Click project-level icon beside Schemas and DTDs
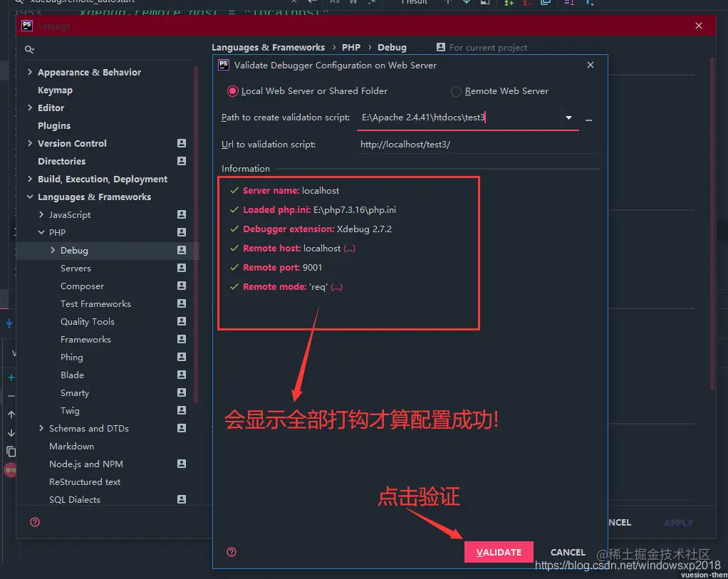Screen dimensions: 728x579 tap(182, 428)
